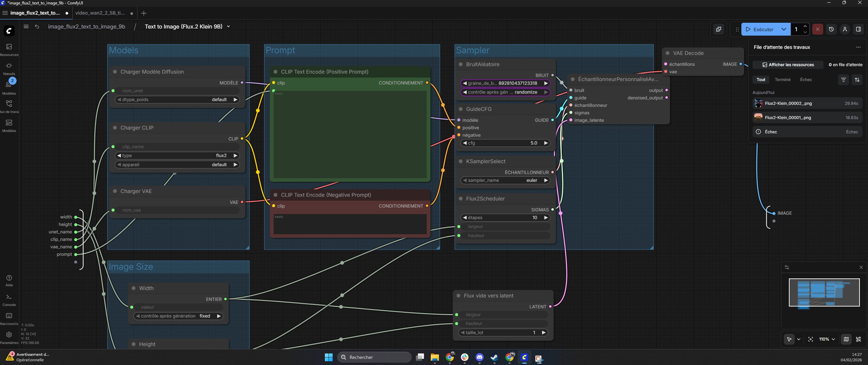Click the cfg 5.0 value slider

tap(505, 143)
